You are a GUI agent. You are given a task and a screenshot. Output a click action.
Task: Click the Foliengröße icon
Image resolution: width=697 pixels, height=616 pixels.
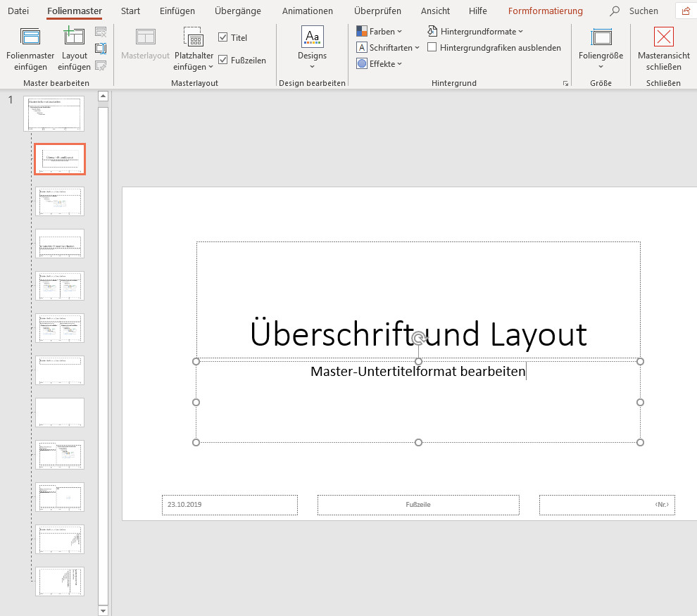coord(601,47)
